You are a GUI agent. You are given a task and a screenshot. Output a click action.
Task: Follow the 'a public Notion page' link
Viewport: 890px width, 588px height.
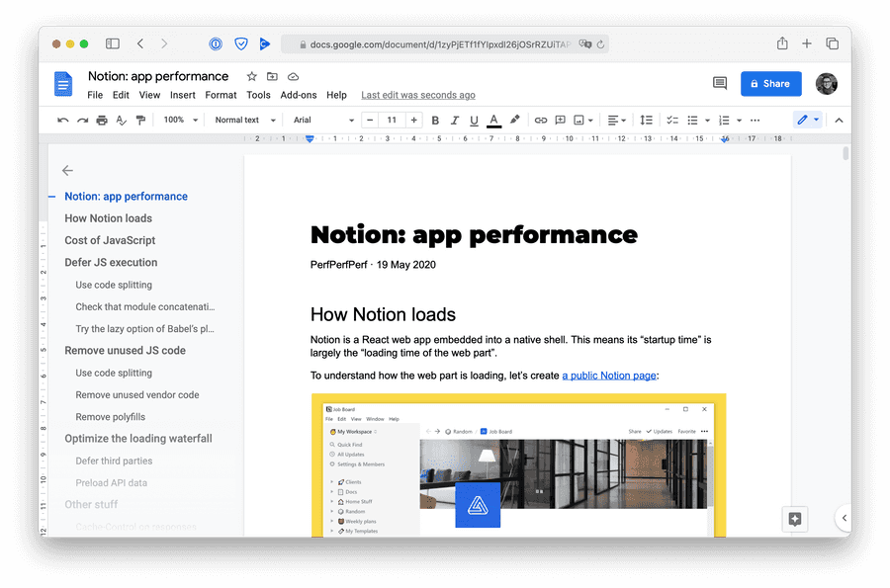pos(609,376)
